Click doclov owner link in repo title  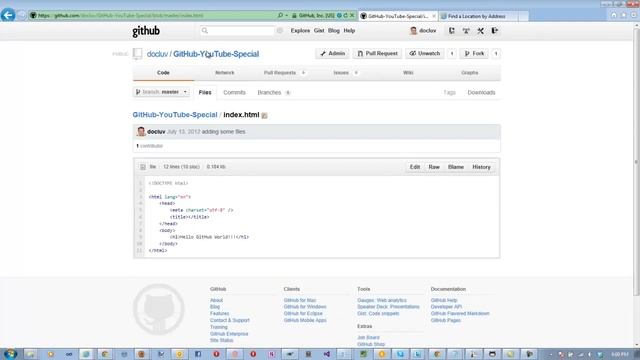[157, 54]
